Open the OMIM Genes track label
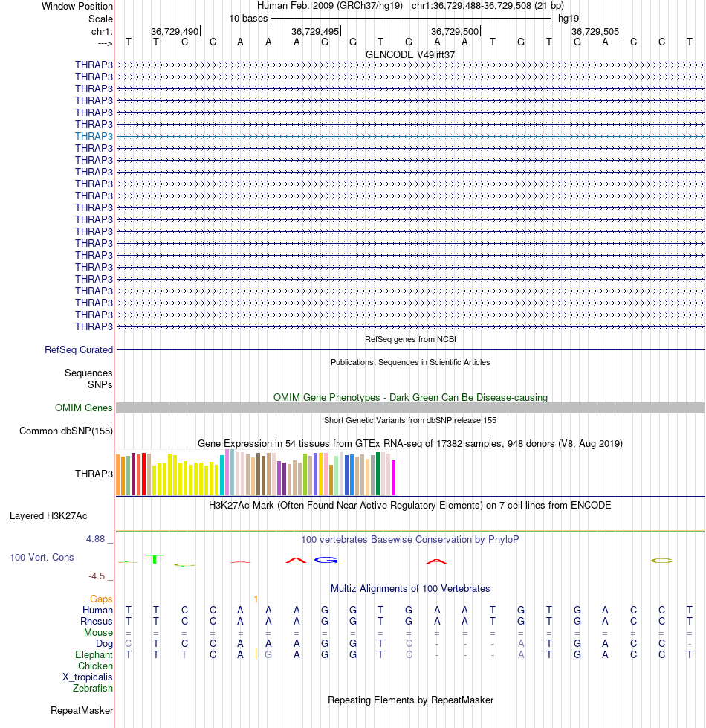The image size is (706, 728). click(83, 408)
